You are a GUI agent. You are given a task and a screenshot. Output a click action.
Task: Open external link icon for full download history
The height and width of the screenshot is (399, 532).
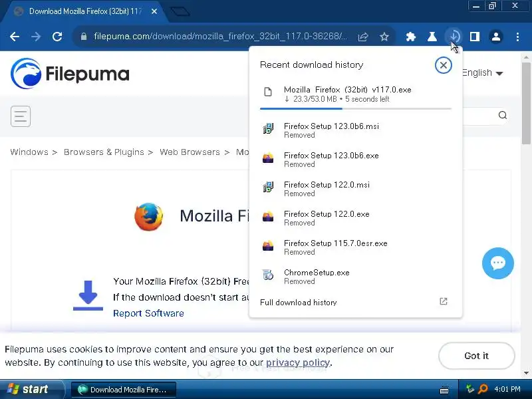pos(444,301)
